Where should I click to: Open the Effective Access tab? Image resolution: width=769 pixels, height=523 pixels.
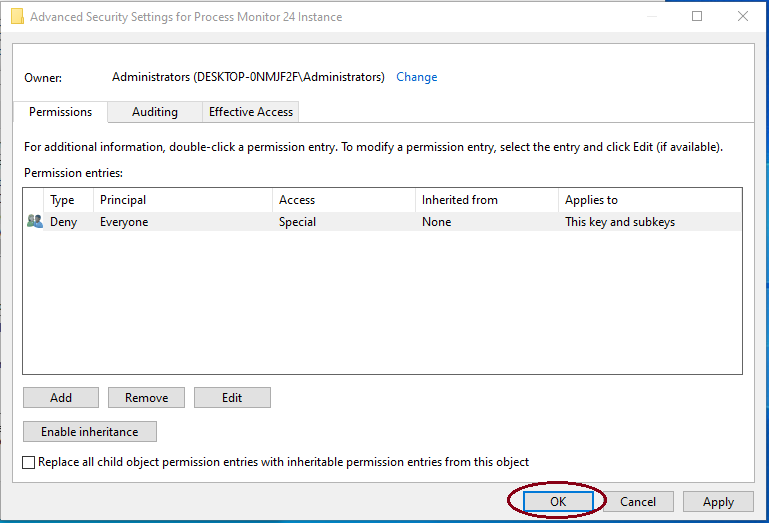[x=250, y=112]
